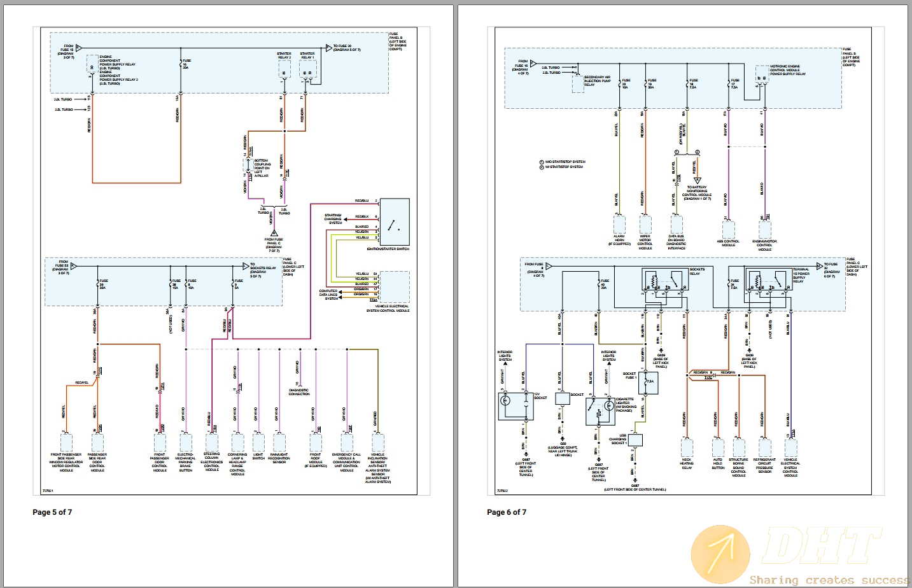Select "STRUCTURE BORNE SOUND CONTROL MODULE" label

click(738, 467)
